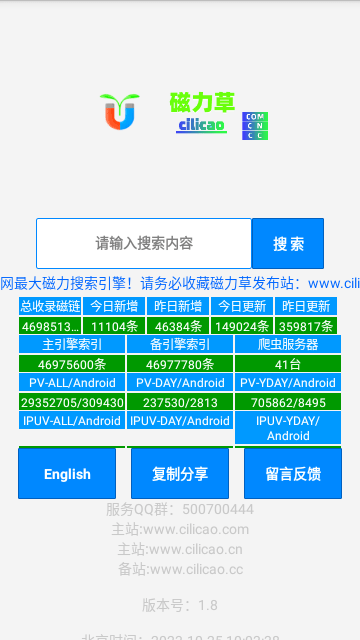Select the PV-DAY/Android header cell
The height and width of the screenshot is (640, 360).
point(180,382)
